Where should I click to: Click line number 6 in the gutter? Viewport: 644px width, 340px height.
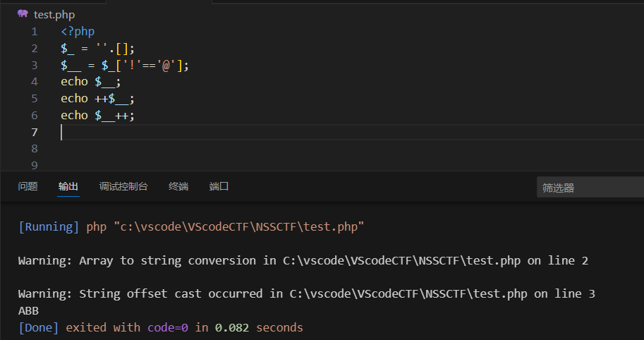[35, 116]
